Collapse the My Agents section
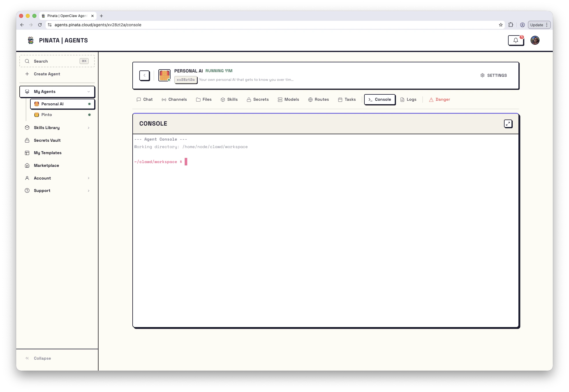The height and width of the screenshot is (392, 569). click(88, 92)
